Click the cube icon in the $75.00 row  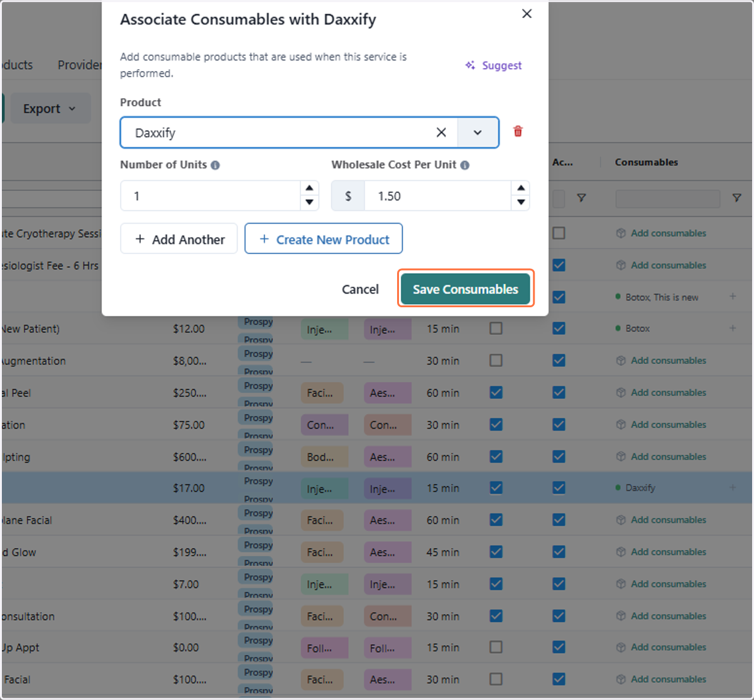click(x=621, y=425)
